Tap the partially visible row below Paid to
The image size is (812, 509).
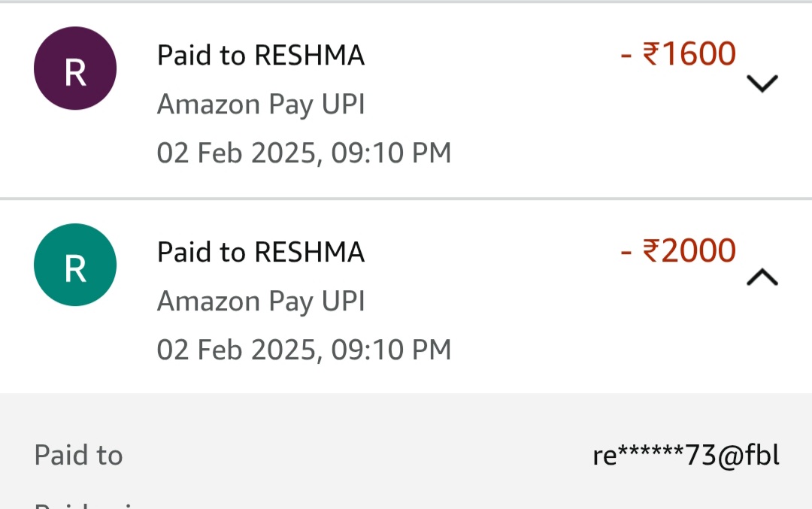[x=90, y=504]
